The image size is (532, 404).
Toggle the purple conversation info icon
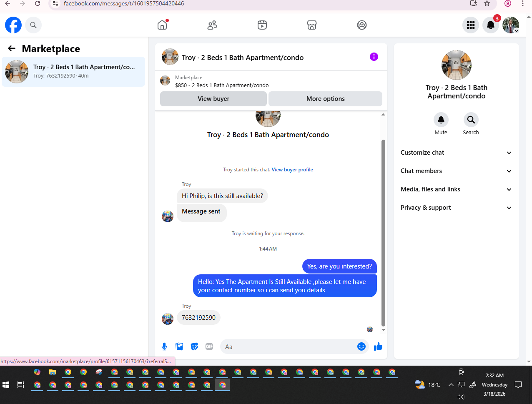point(374,57)
